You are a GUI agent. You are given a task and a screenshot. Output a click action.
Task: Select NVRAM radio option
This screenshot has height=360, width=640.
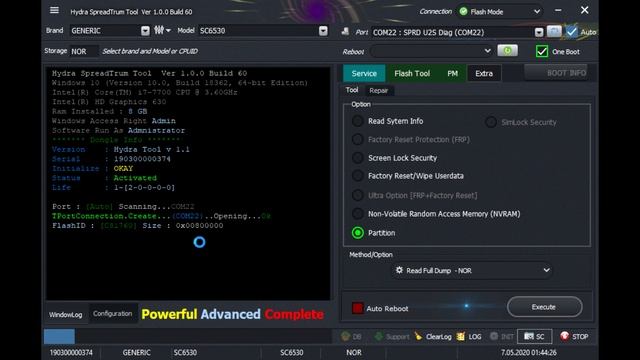click(x=358, y=213)
